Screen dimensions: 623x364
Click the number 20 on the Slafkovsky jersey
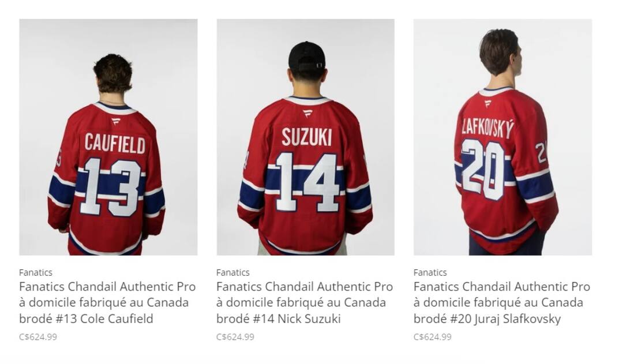point(483,169)
